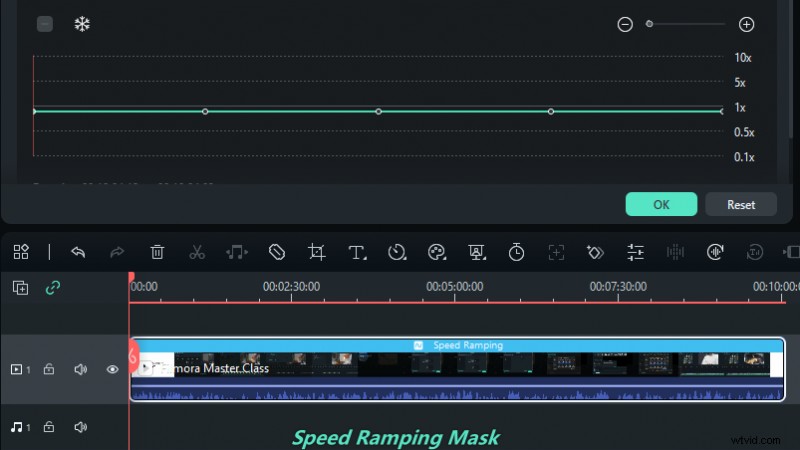The height and width of the screenshot is (450, 800).
Task: Mute the audio track 1 speaker
Action: coord(80,427)
